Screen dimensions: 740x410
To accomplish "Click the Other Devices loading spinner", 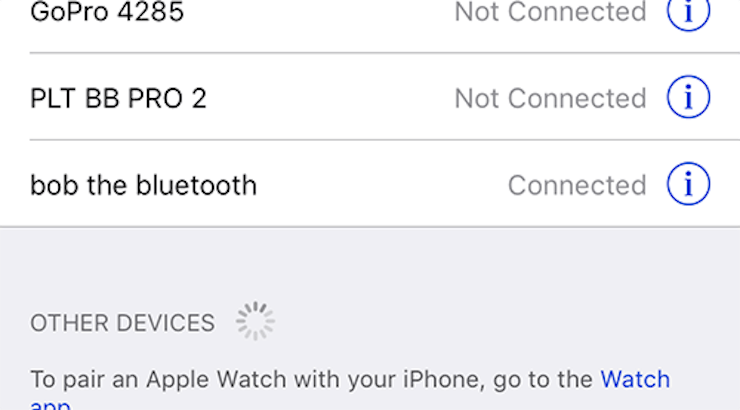I will (x=255, y=321).
